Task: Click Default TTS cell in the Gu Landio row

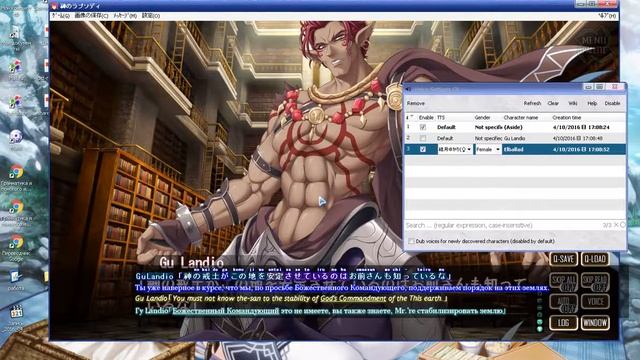Action: pos(445,138)
